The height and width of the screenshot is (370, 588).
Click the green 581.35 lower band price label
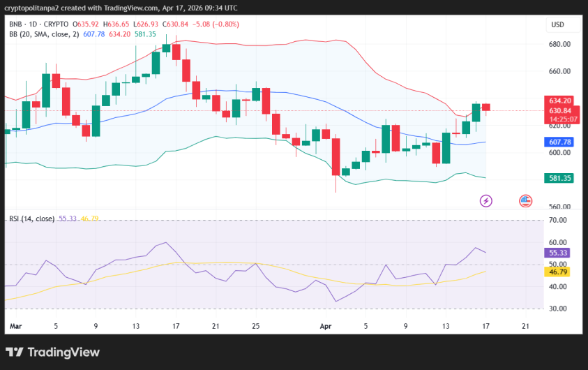559,178
